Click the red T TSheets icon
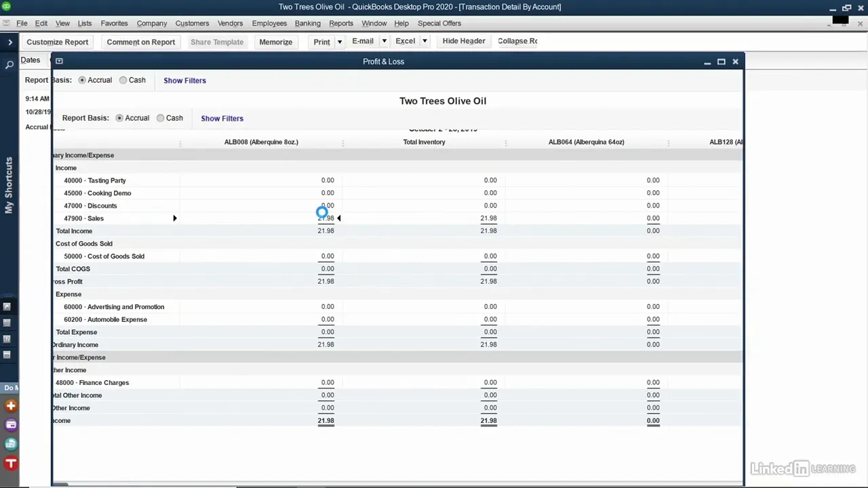Screen dimensions: 868x488 click(11, 464)
